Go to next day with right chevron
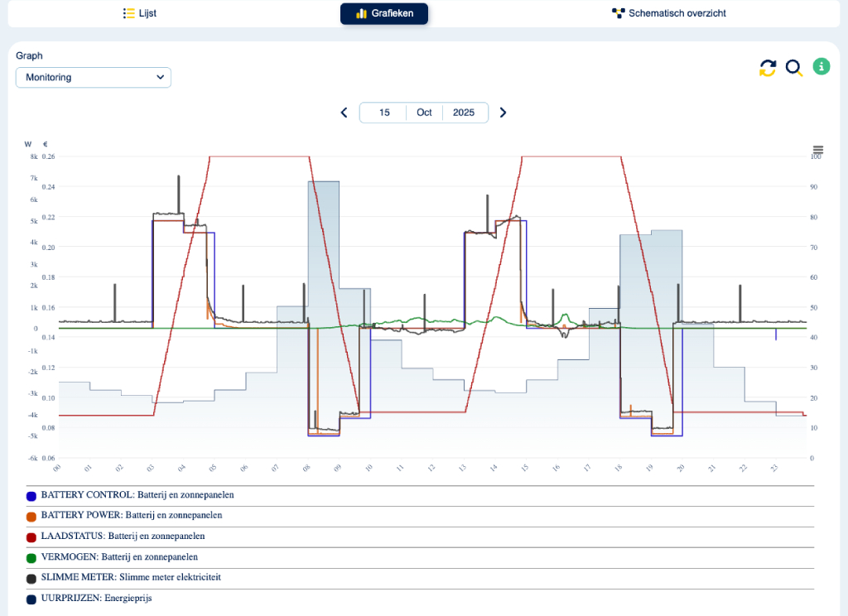848x616 pixels. [x=503, y=113]
